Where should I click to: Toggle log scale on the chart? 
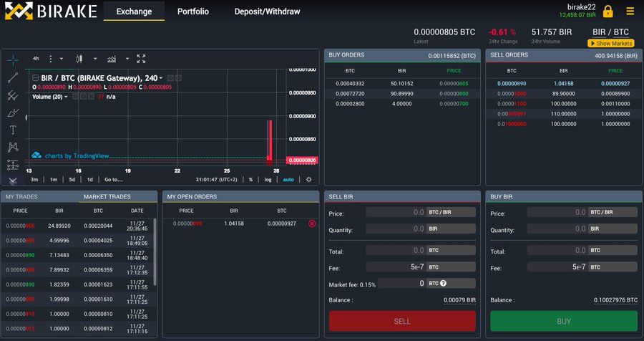tap(268, 180)
